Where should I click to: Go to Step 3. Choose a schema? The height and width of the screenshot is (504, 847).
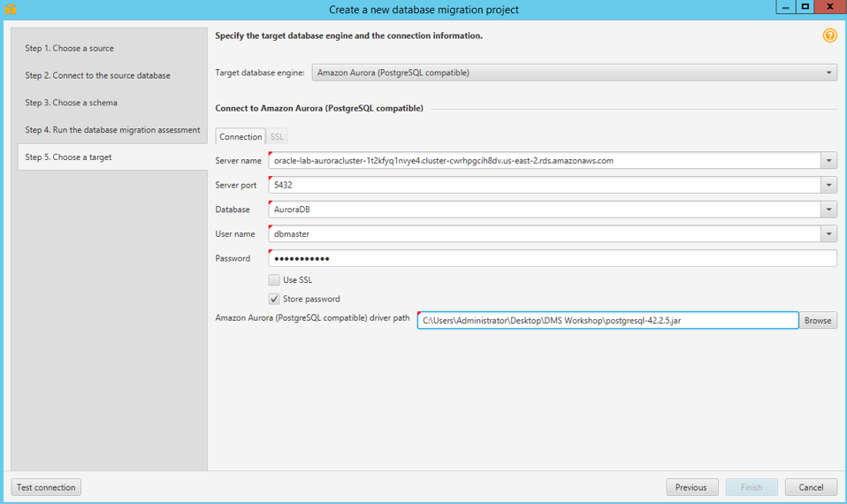click(71, 103)
